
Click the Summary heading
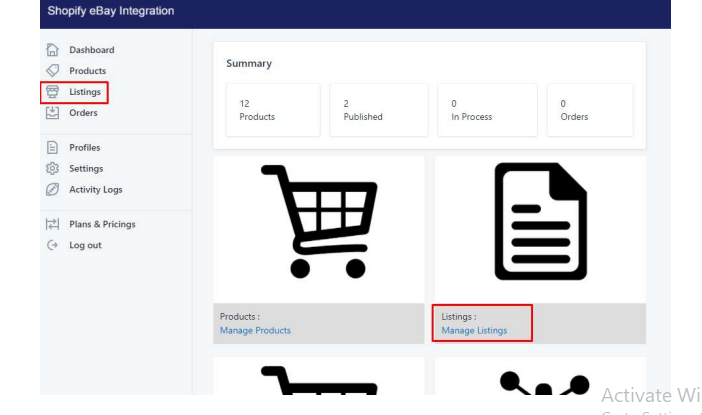tap(249, 64)
